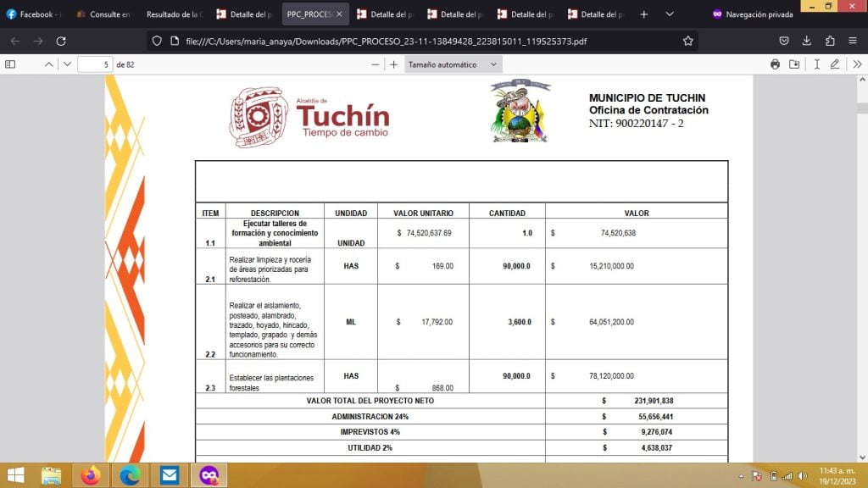Click the file page-info icon in address bar
868x488 pixels.
pos(175,41)
